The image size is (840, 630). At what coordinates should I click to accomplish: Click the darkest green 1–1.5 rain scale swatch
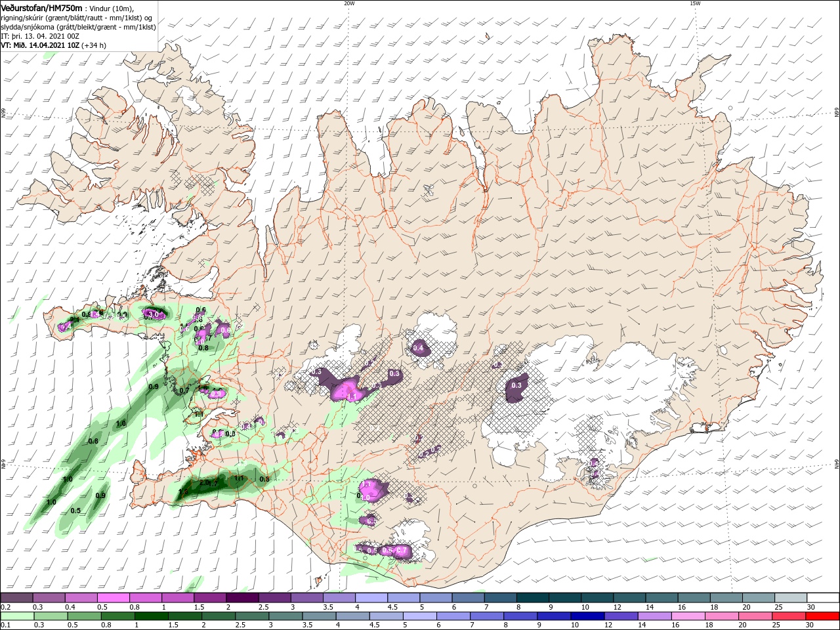152,616
